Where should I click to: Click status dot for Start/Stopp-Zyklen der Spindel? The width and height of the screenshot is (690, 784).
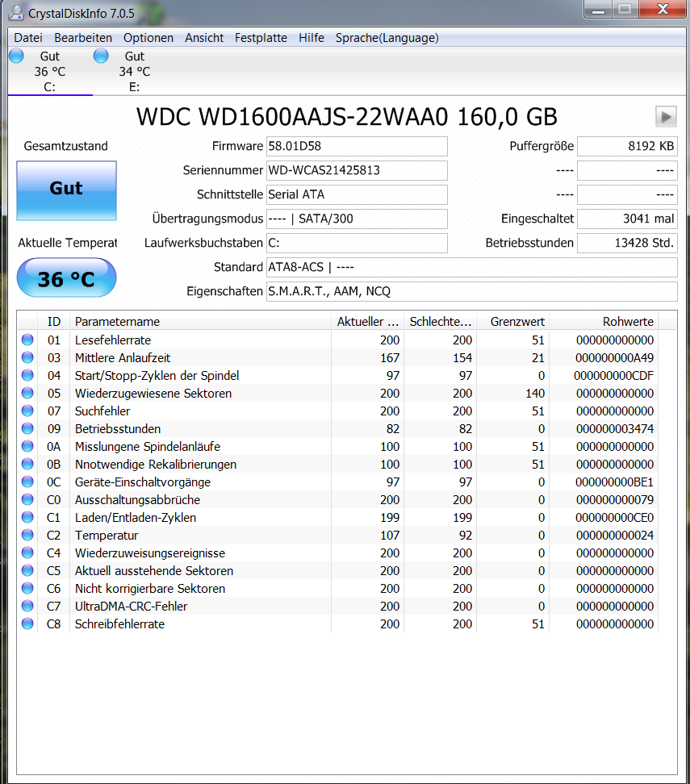click(x=27, y=376)
